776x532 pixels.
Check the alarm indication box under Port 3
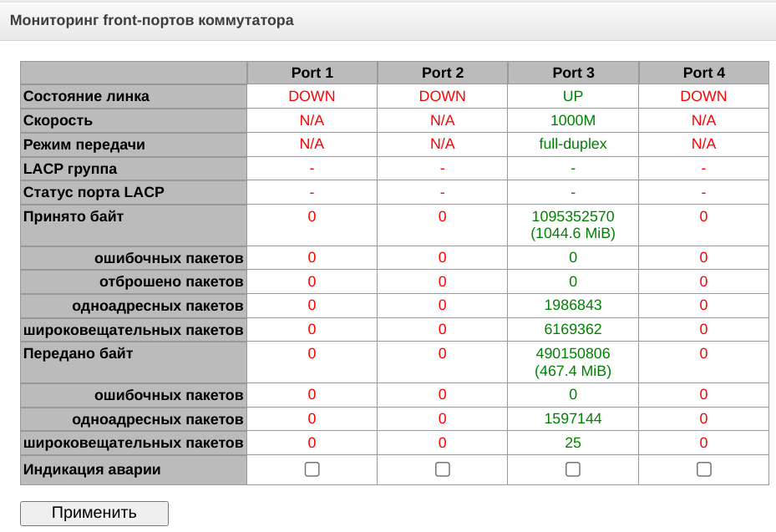(573, 469)
